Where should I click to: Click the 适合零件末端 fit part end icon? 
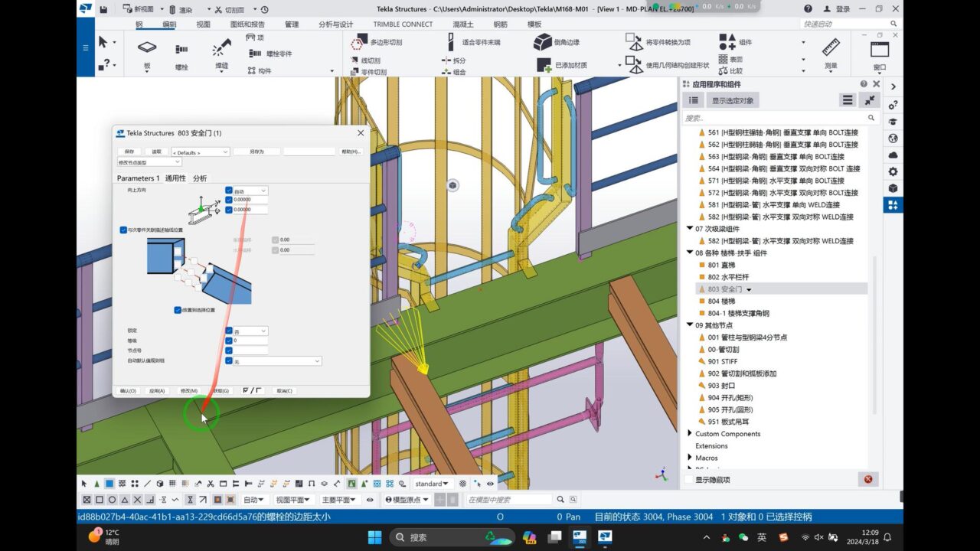click(x=452, y=42)
